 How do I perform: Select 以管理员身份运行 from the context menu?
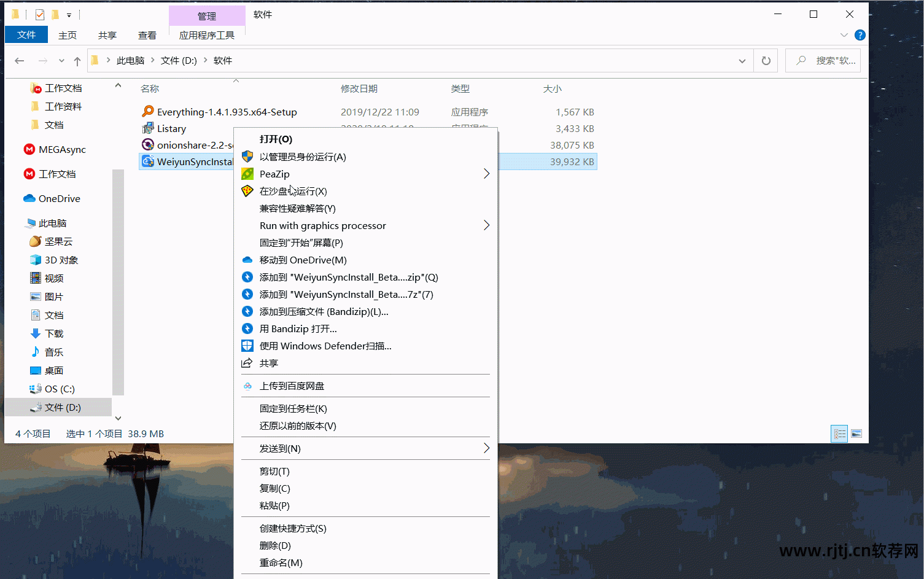303,157
